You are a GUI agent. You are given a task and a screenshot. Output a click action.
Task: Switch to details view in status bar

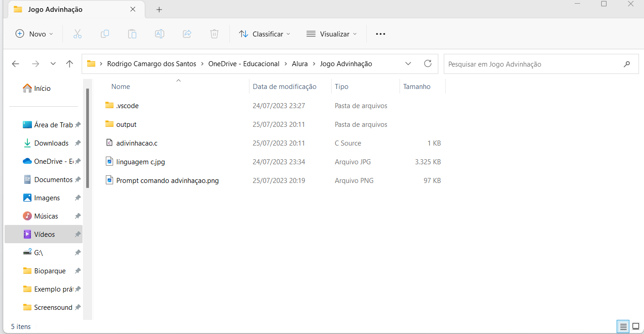point(623,327)
